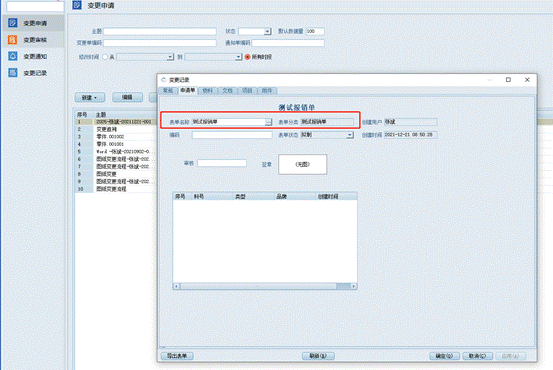Switch to the 常规 tab
Viewport: 553px width, 370px height.
[168, 91]
